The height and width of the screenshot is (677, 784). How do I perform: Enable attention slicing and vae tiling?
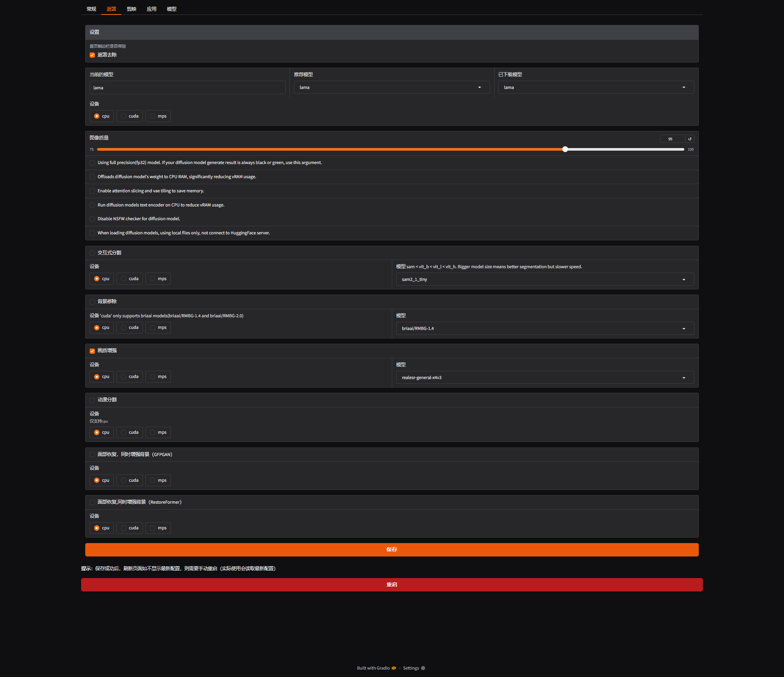[92, 191]
